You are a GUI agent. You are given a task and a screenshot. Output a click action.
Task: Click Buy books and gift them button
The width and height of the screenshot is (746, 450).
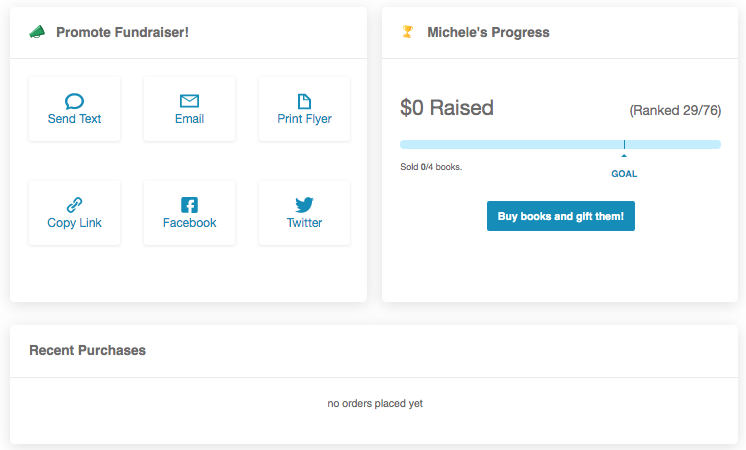pos(560,216)
